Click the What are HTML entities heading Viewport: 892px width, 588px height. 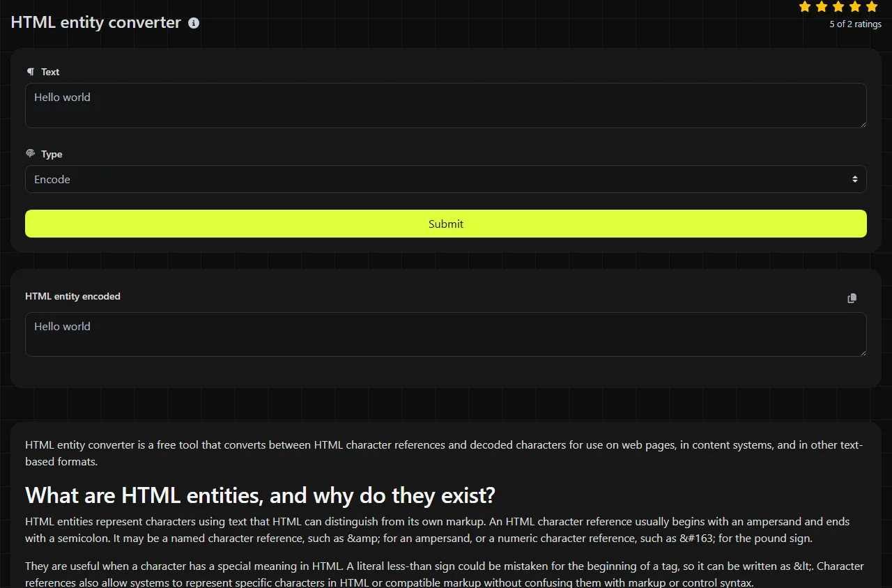pos(260,495)
